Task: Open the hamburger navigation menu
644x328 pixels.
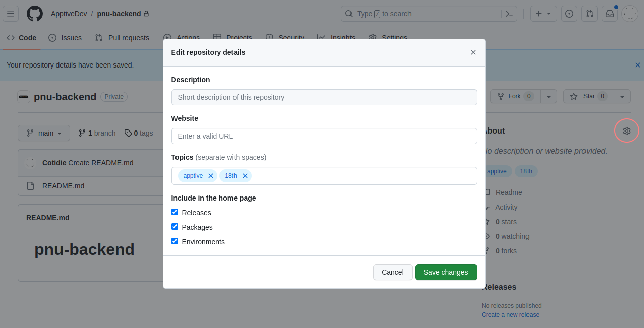Action: click(x=11, y=14)
